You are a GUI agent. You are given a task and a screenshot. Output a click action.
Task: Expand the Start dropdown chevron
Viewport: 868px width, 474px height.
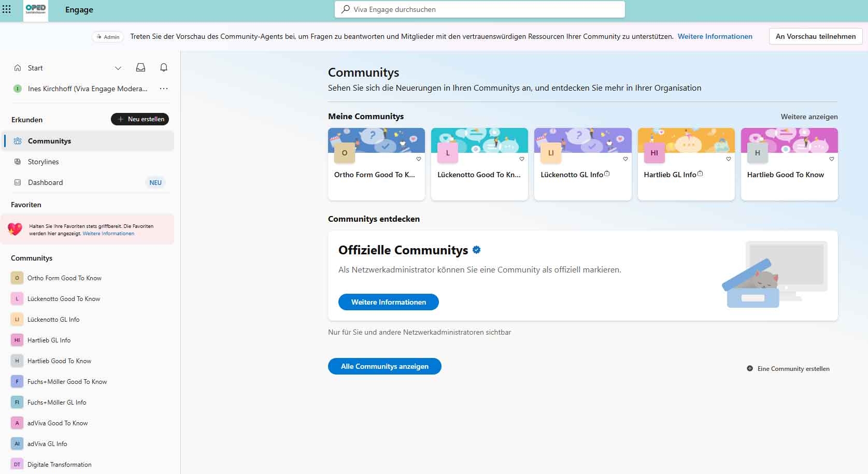tap(118, 68)
